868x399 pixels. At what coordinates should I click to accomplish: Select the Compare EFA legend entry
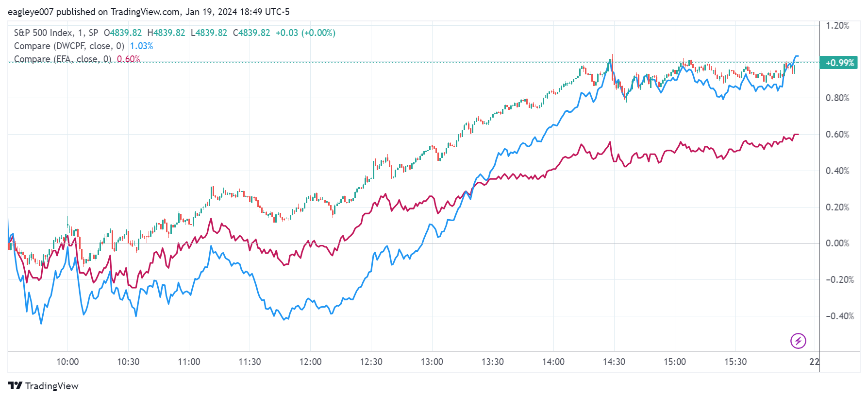click(62, 59)
